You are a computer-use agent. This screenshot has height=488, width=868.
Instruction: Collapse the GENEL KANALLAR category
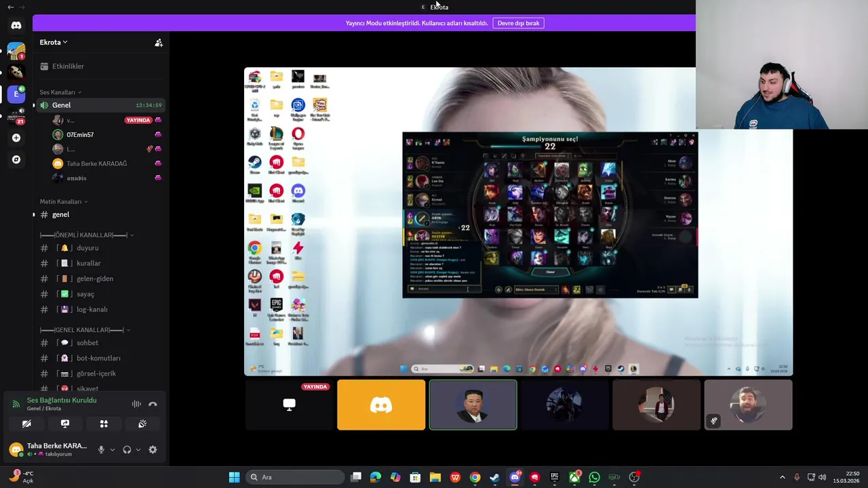[85, 330]
